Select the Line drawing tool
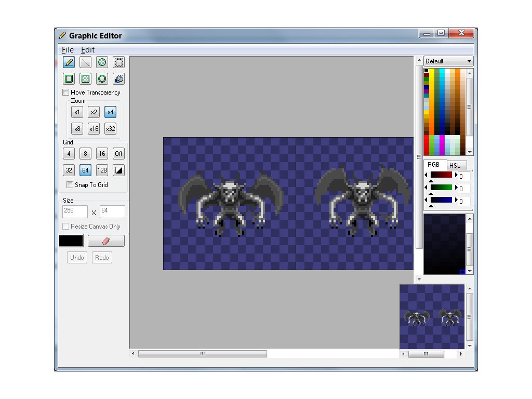 [x=86, y=62]
